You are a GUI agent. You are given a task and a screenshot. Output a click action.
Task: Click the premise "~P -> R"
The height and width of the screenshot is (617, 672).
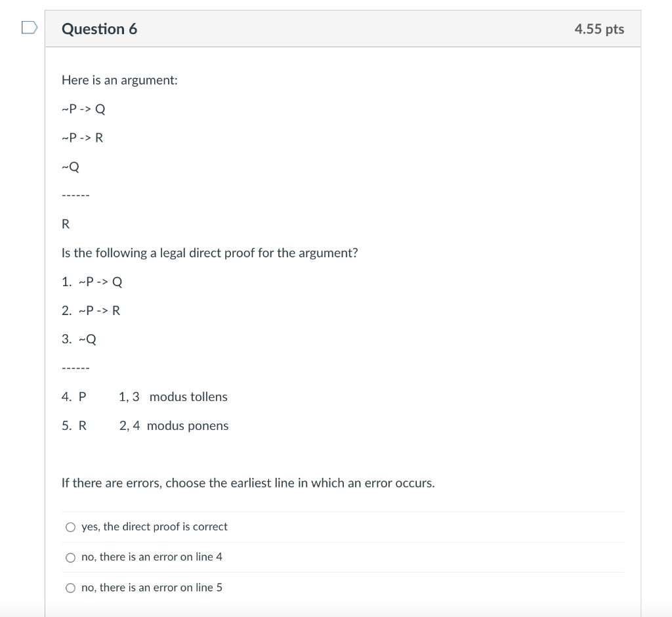83,138
